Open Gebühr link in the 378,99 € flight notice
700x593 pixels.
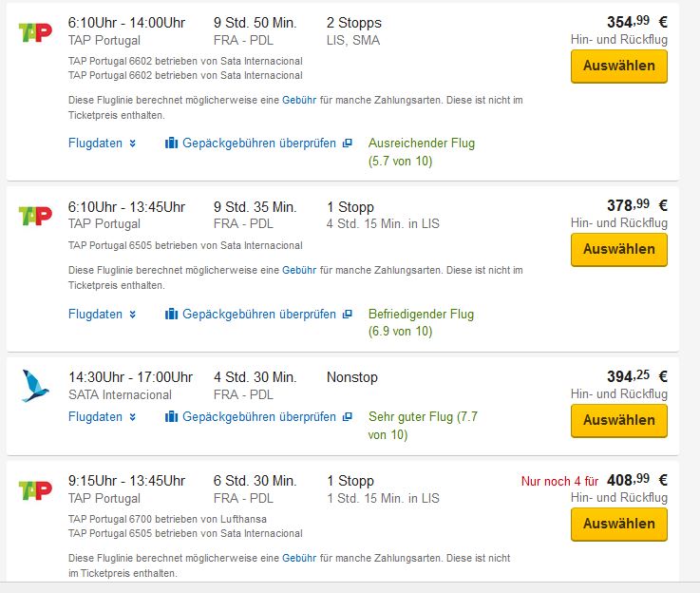tap(298, 271)
